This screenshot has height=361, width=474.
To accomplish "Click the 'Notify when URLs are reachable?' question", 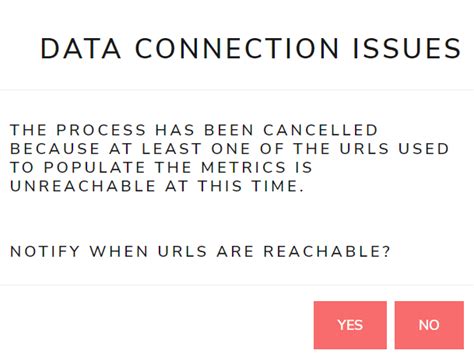I will click(200, 251).
